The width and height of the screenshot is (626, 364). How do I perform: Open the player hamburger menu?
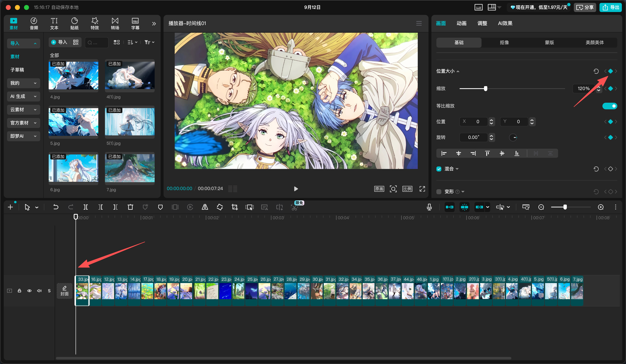pyautogui.click(x=419, y=23)
